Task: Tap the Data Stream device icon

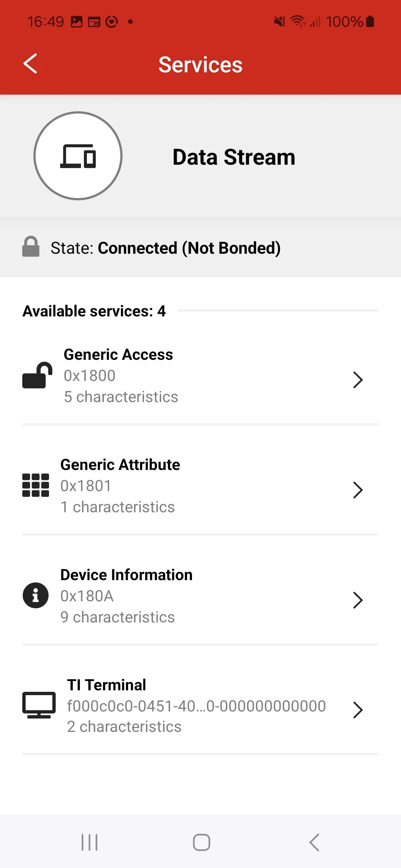Action: point(78,156)
